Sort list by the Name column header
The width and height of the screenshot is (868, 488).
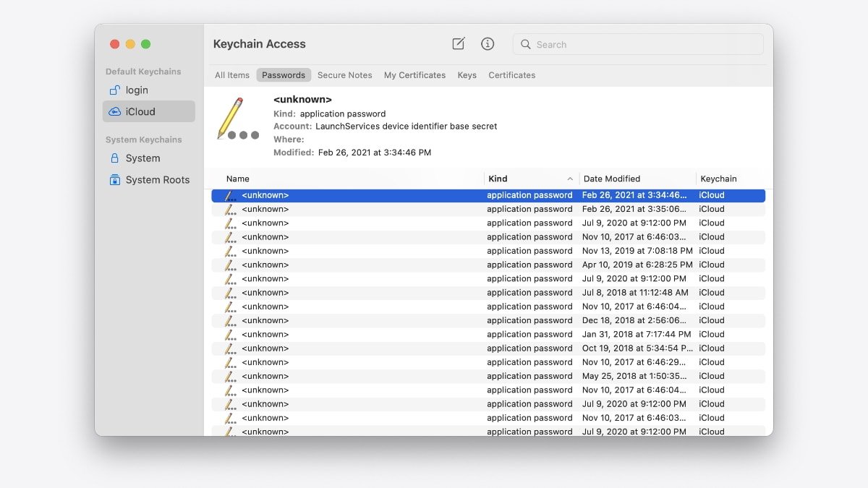click(237, 179)
